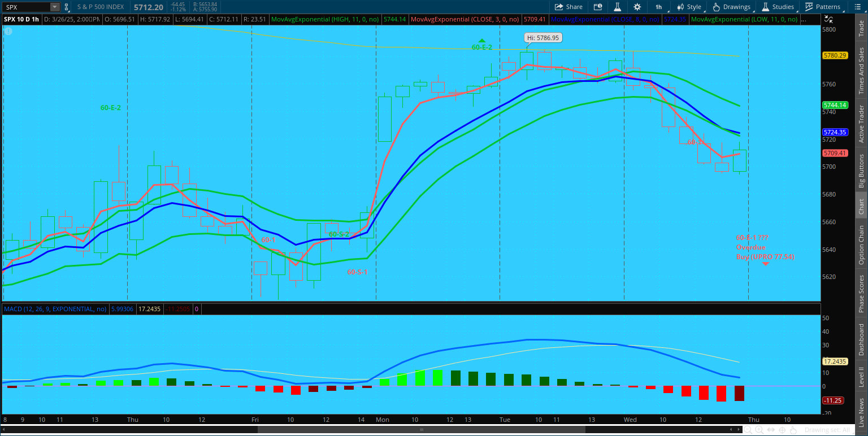Viewport: 868px width, 436px height.
Task: Open the 1h timeframe dropdown
Action: 658,7
